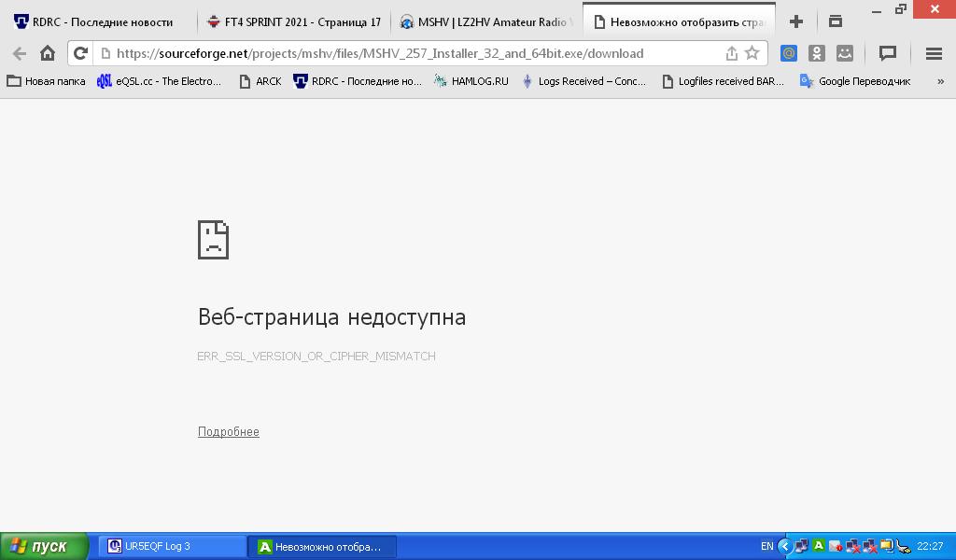This screenshot has height=560, width=956.
Task: Open a new tab with plus button
Action: [x=796, y=21]
